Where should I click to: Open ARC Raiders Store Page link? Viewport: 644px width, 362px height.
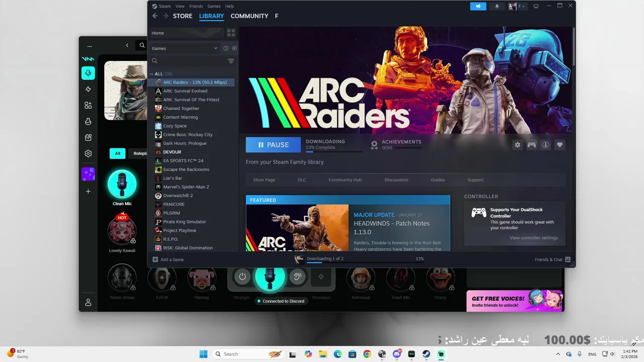click(x=264, y=179)
